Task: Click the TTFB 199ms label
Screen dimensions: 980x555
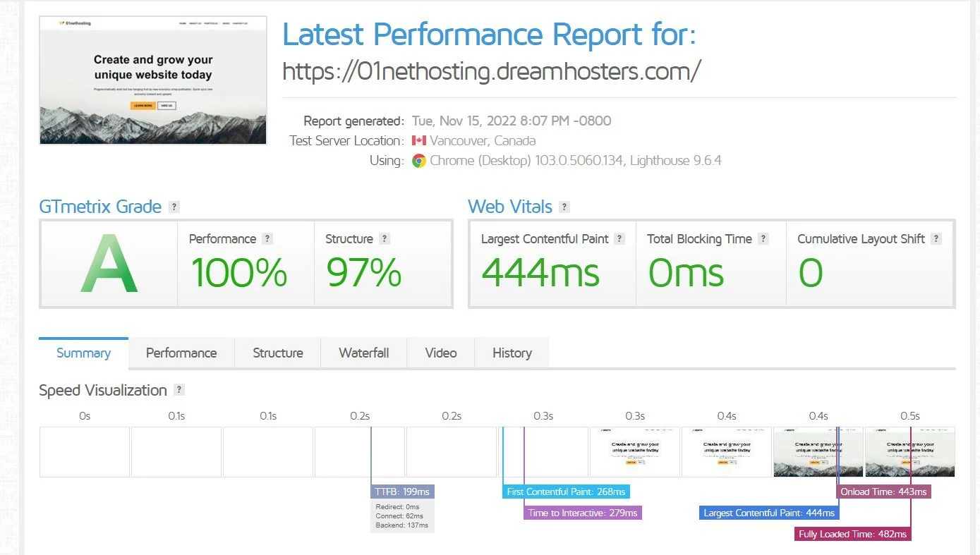Action: click(403, 491)
